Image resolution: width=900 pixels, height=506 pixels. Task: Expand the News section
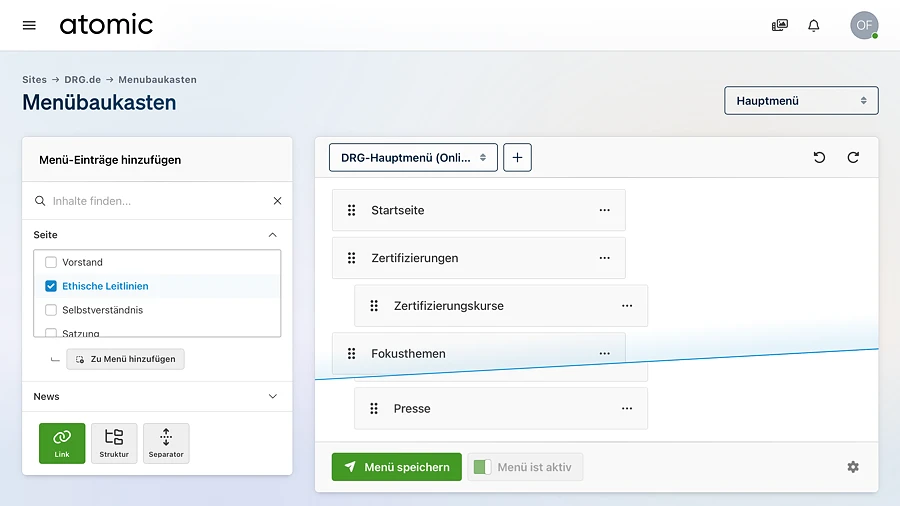(273, 397)
